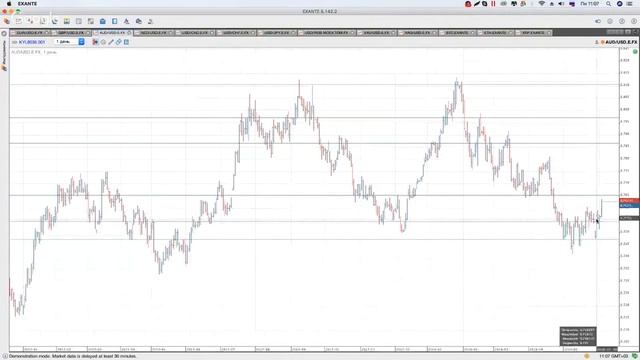Click the gray cursor price label on axis
The image size is (640, 360).
tap(629, 218)
